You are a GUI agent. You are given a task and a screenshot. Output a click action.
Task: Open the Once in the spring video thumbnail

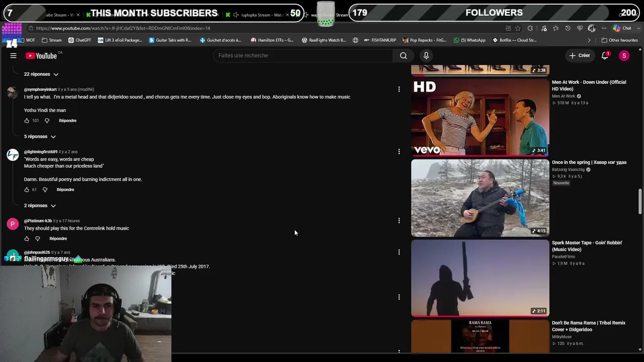[480, 198]
